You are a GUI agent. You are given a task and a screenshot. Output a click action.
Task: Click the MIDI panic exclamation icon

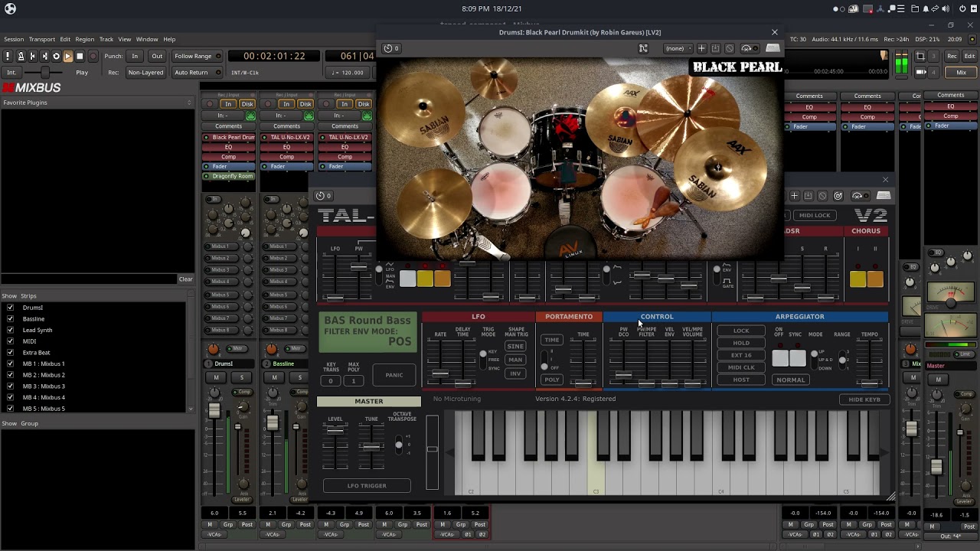[8, 56]
